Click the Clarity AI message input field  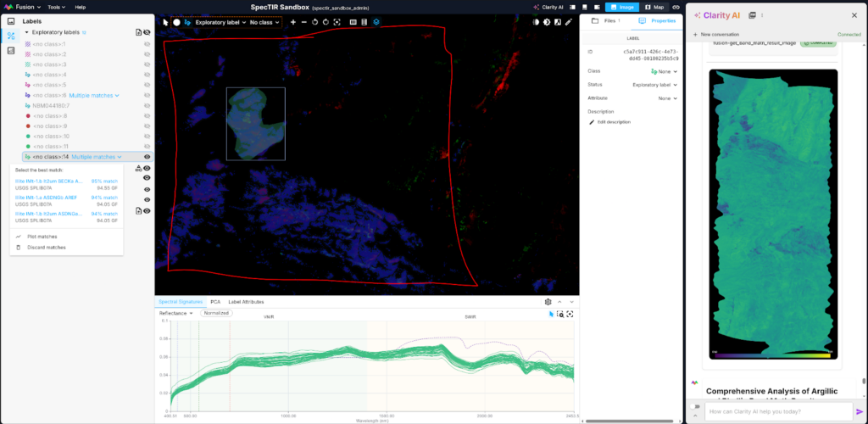pos(776,412)
